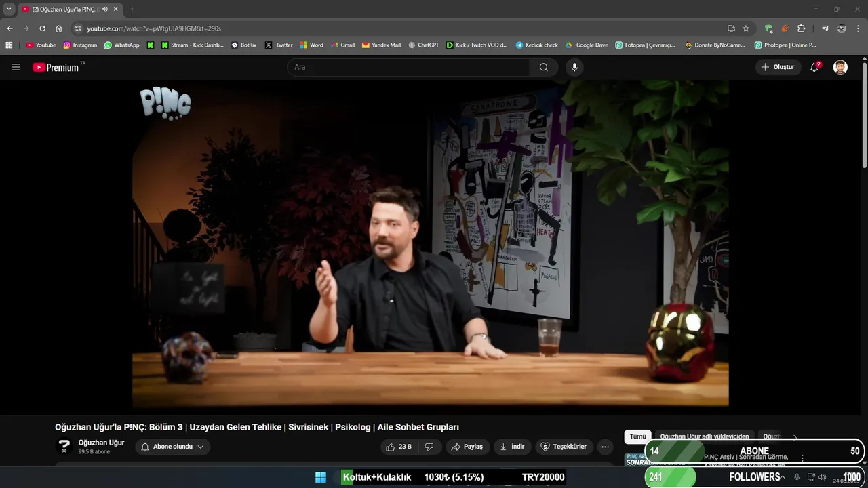Open the tab search dropdown arrow
The image size is (868, 488).
point(9,9)
